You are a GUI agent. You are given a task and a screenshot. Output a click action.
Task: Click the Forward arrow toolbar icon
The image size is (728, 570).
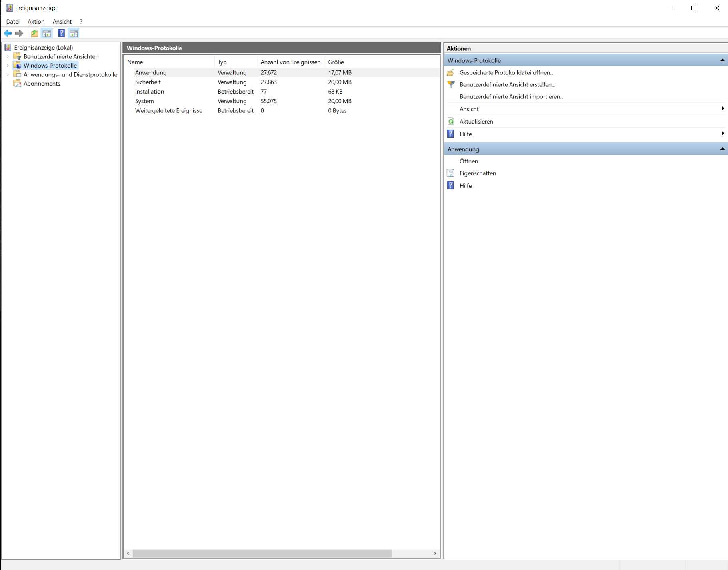[19, 34]
